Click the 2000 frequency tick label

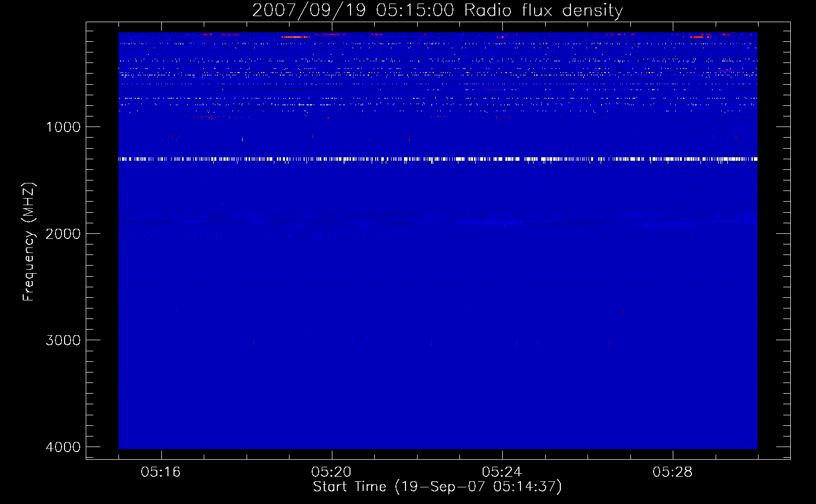(63, 233)
